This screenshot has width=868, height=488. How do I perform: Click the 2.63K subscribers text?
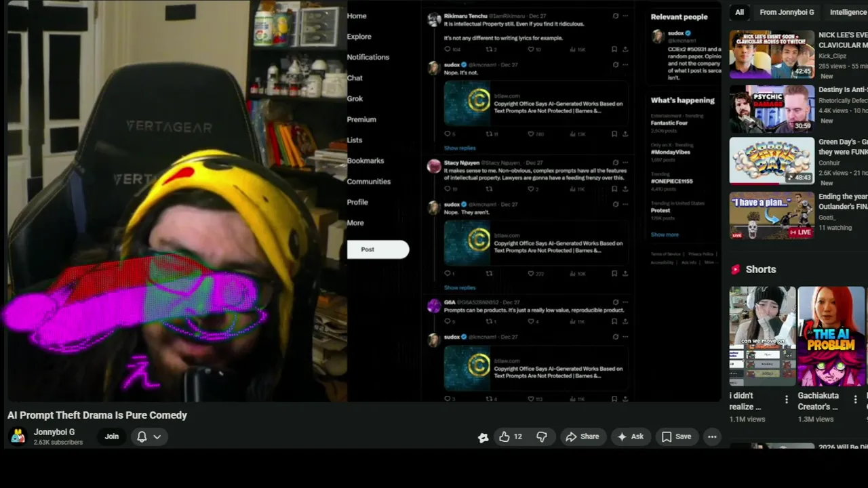coord(58,443)
